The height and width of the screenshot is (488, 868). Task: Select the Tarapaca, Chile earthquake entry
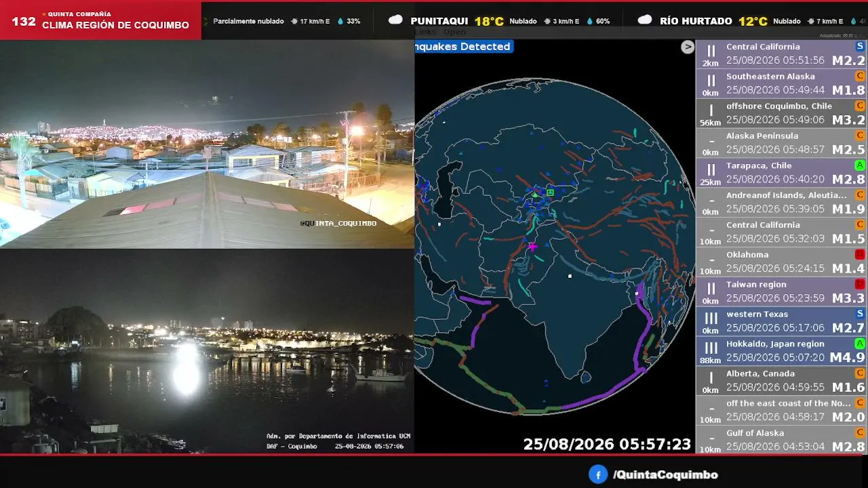tap(782, 173)
